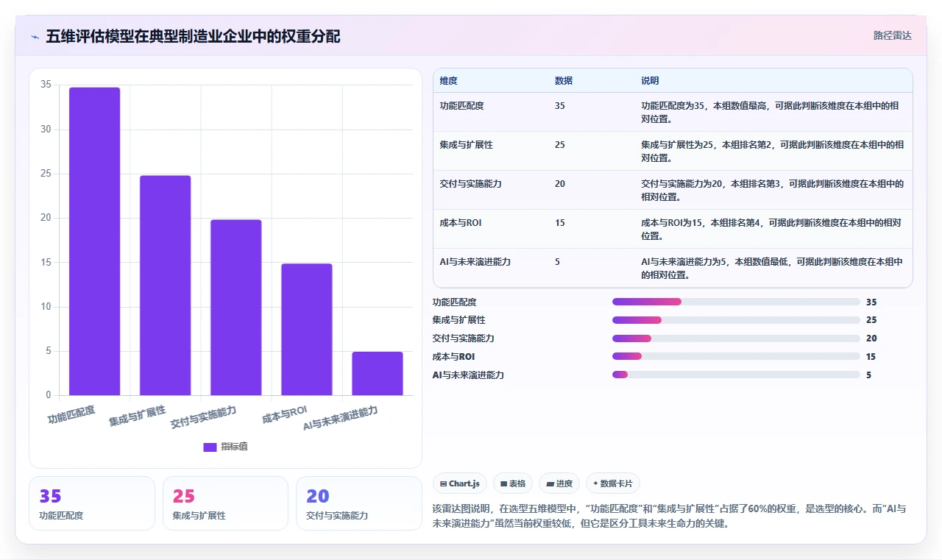Select the 集成与扩展性 table row cell
This screenshot has width=942, height=560.
pyautogui.click(x=466, y=145)
